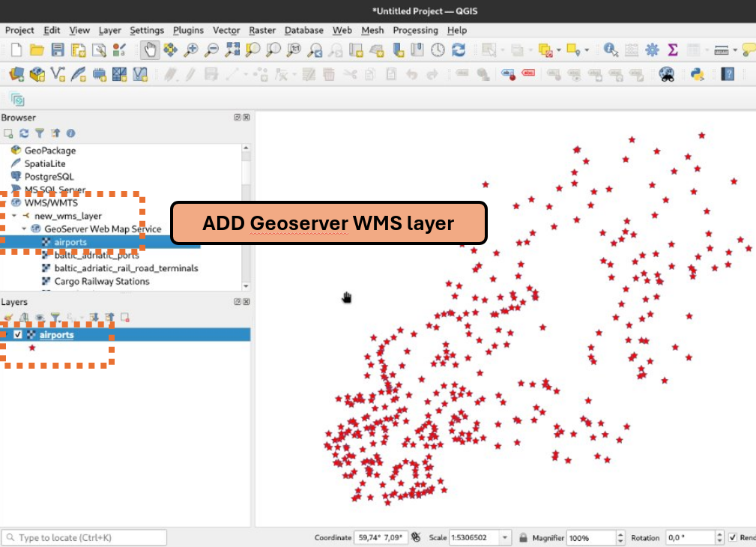This screenshot has width=756, height=547.
Task: Toggle the scale lock padlock icon
Action: point(523,537)
